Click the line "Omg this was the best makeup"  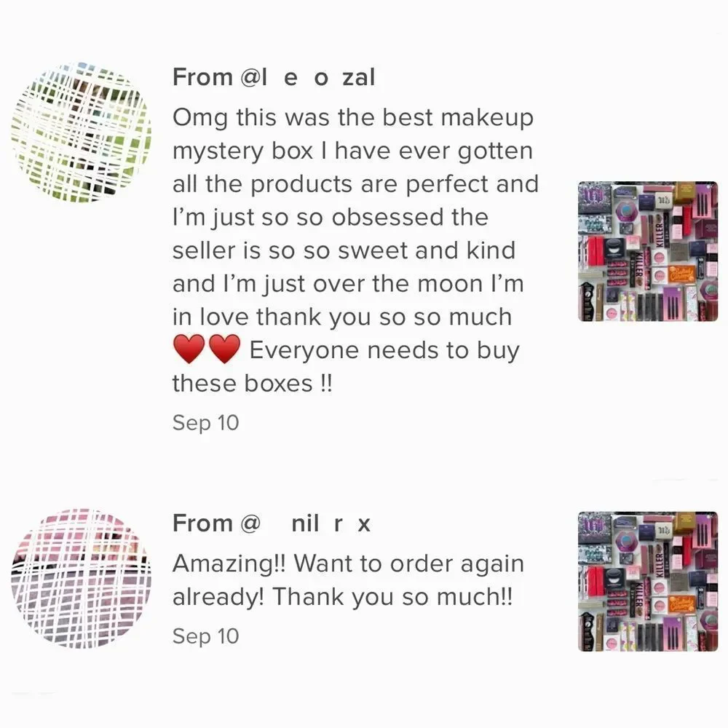(x=352, y=117)
